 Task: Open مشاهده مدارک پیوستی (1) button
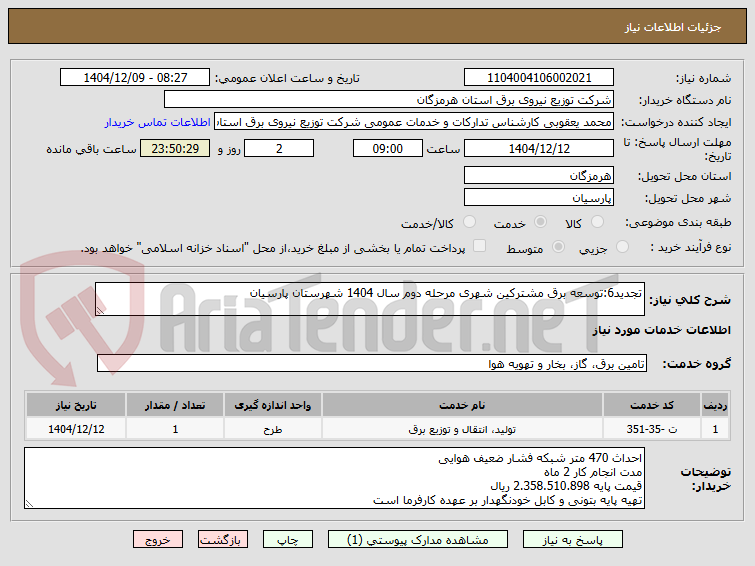417,540
